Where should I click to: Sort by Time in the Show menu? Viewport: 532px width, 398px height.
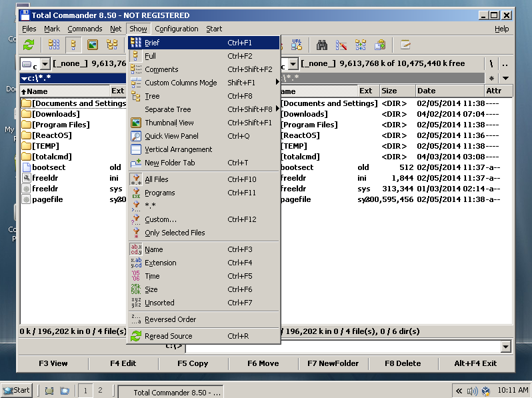pyautogui.click(x=204, y=276)
